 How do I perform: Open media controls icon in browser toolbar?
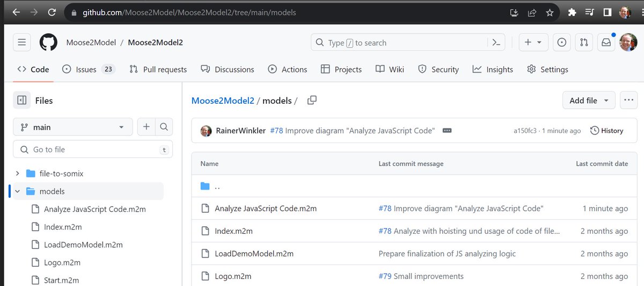click(590, 12)
